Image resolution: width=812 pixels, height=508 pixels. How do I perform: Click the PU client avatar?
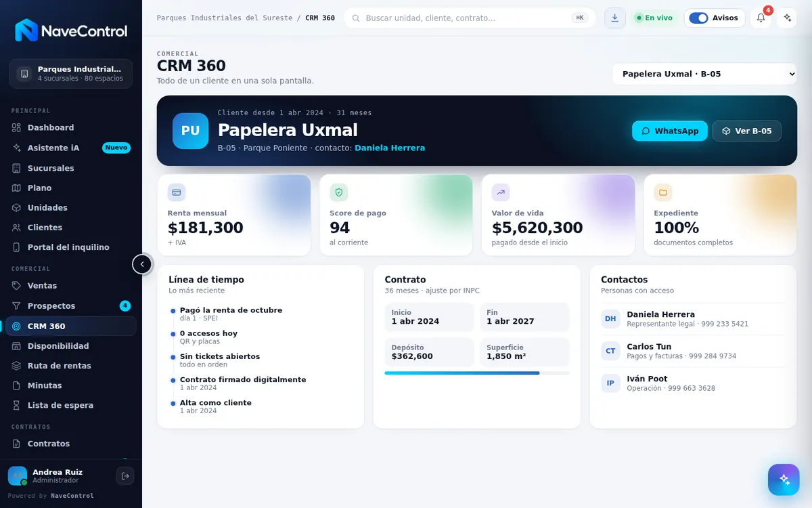pyautogui.click(x=190, y=131)
